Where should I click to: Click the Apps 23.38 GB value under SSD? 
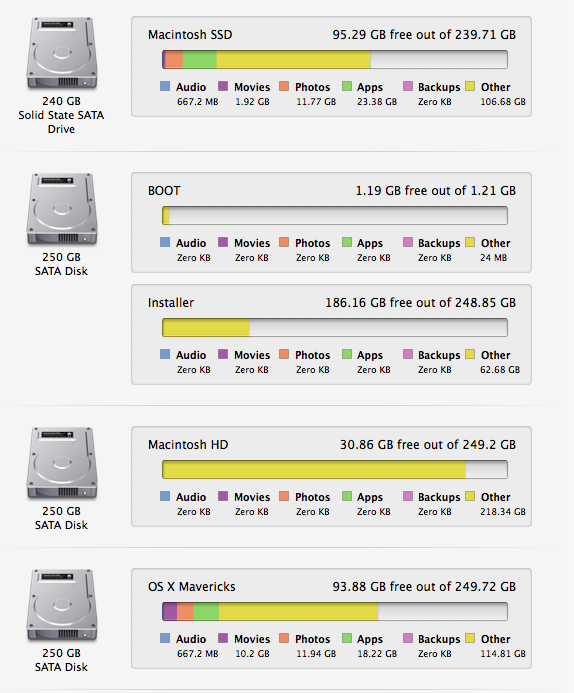(377, 102)
